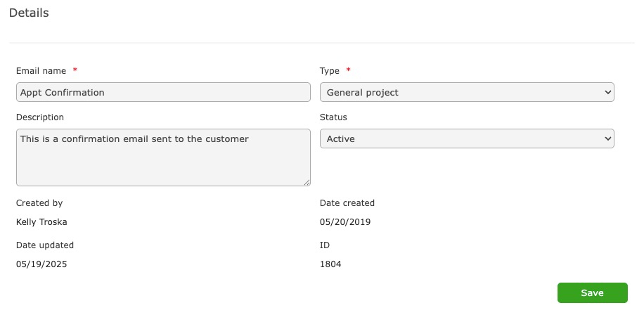Click the Created by label
Screen dimensions: 644x322
pyautogui.click(x=39, y=203)
